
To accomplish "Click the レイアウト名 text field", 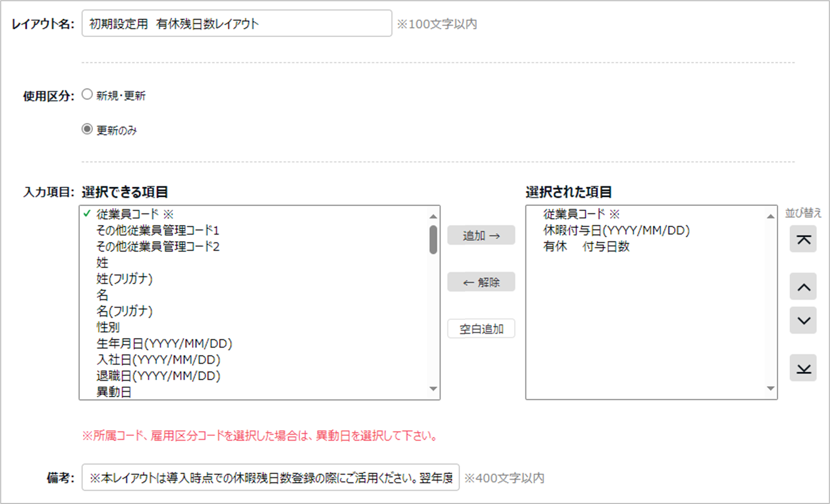I will pyautogui.click(x=236, y=24).
